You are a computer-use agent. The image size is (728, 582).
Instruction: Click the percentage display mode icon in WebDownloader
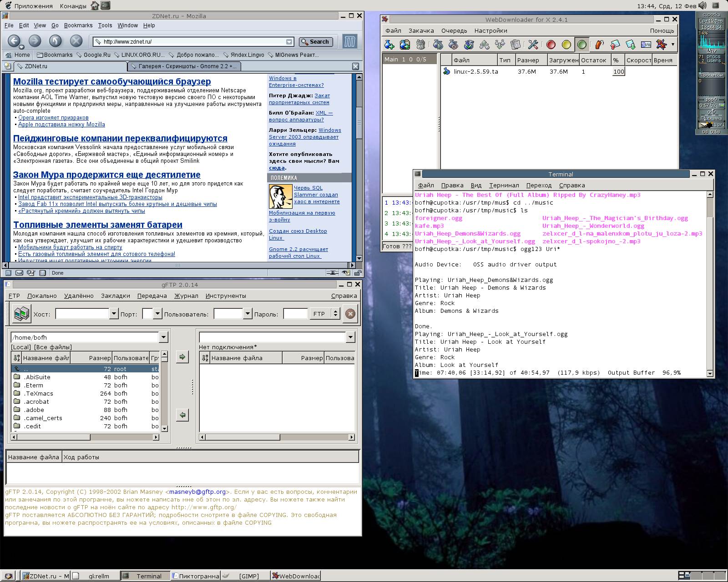(646, 45)
